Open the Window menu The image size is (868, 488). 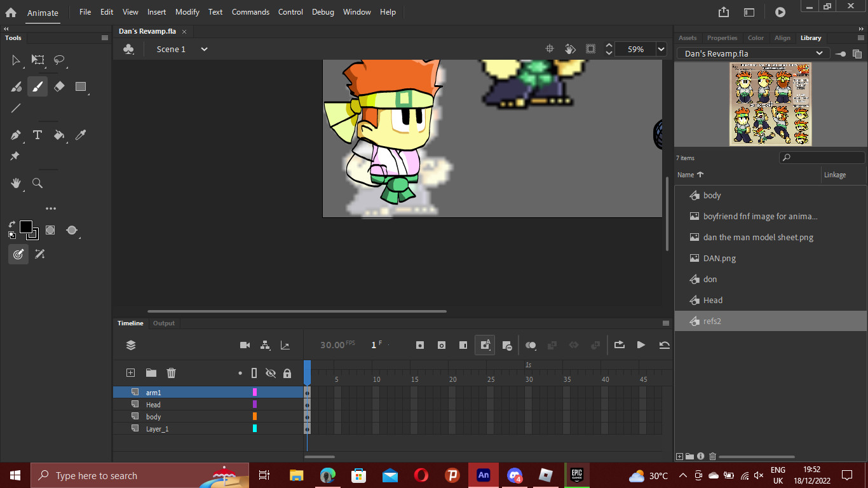(357, 12)
